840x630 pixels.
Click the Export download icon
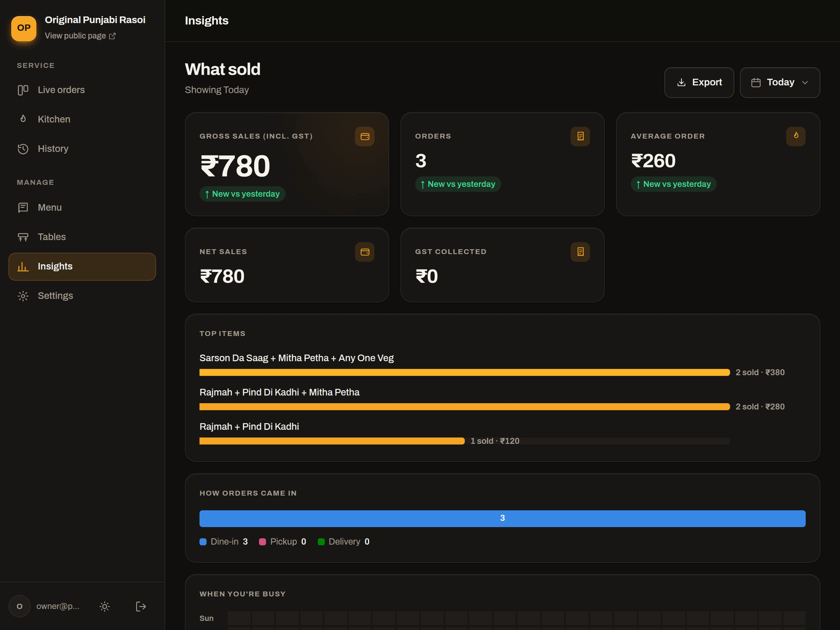click(x=681, y=83)
